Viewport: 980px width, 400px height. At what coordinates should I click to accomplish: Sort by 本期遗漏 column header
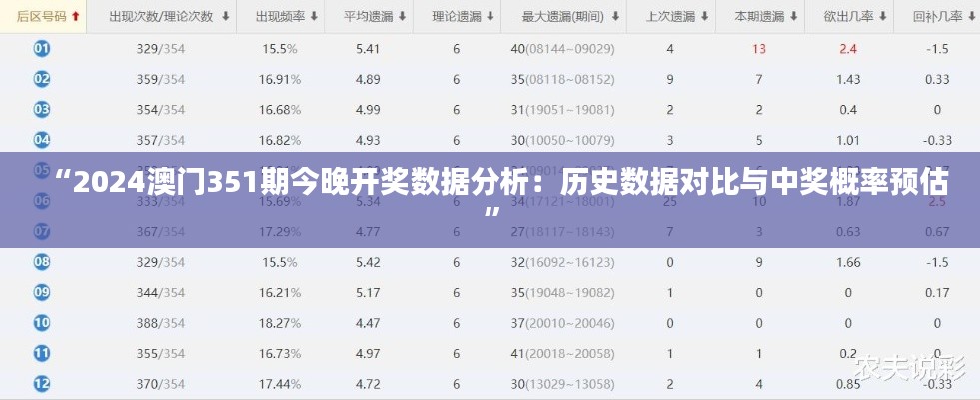point(759,17)
